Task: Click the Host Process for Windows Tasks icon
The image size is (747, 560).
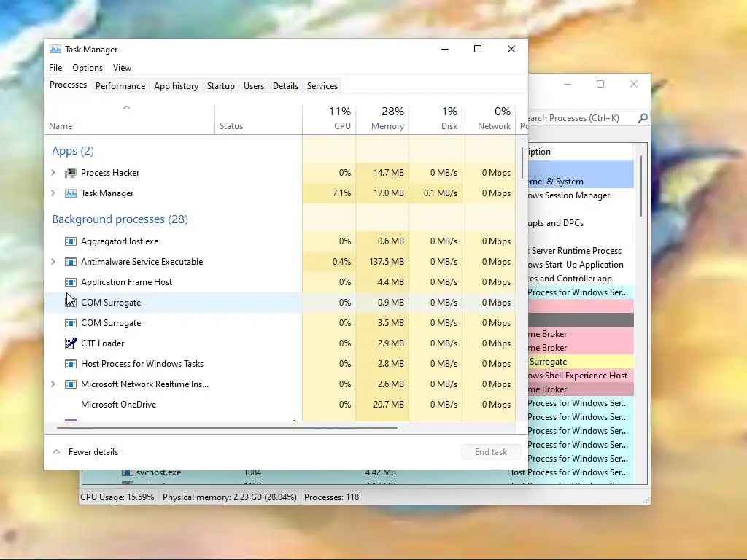Action: pos(71,364)
